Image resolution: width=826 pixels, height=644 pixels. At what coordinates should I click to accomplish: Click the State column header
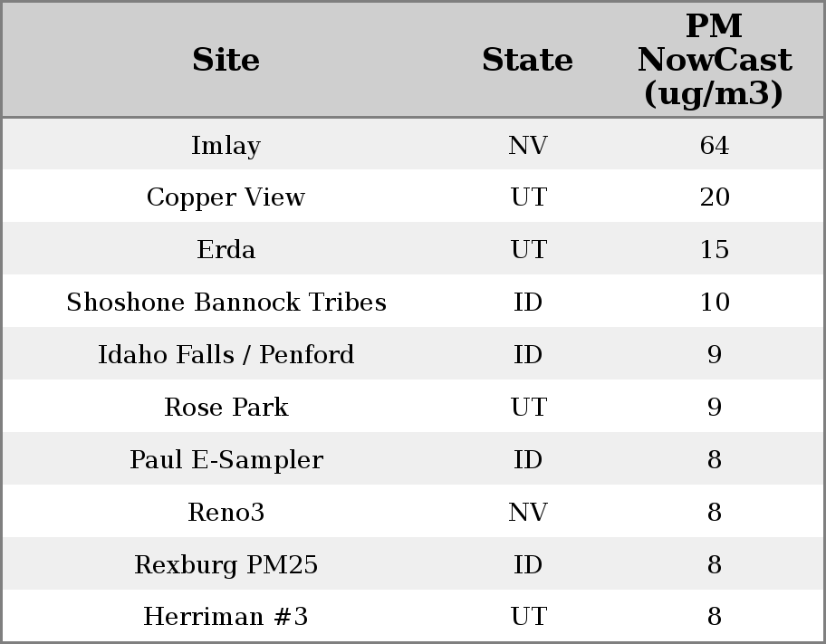click(x=527, y=60)
